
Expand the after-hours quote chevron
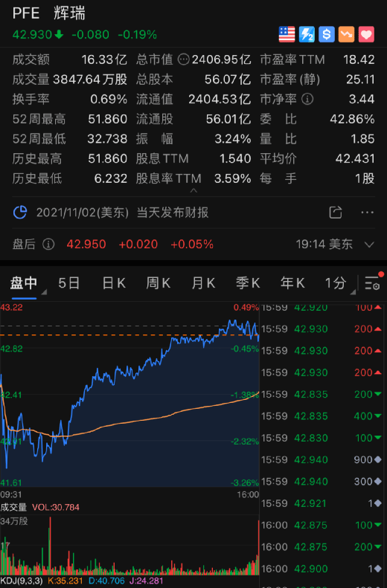point(369,245)
